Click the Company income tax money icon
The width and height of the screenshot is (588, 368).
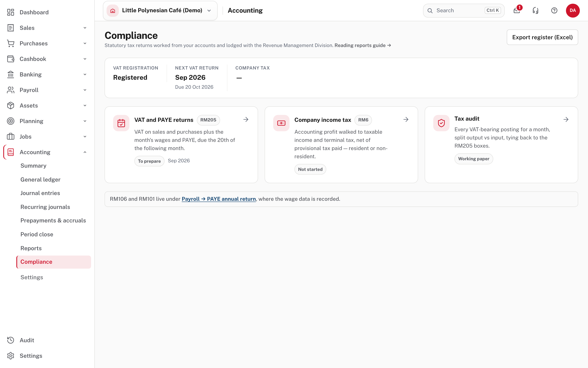coord(281,123)
